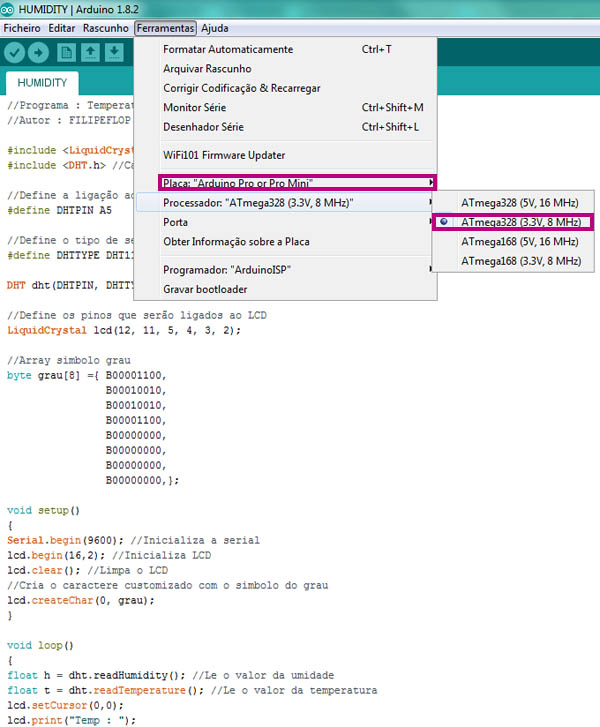Click the line 'byte grau[8] ={ B00001100,'
The image size is (600, 727).
pos(87,375)
